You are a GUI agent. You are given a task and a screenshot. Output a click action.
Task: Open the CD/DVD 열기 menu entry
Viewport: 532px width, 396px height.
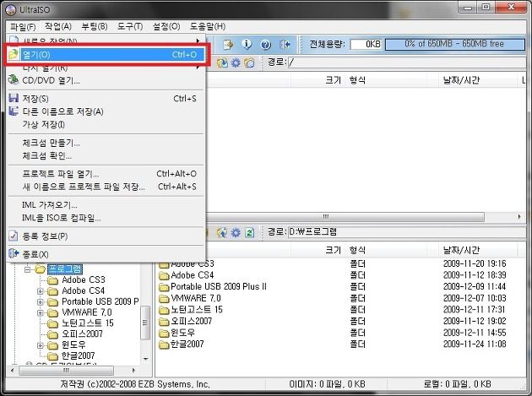click(x=106, y=81)
